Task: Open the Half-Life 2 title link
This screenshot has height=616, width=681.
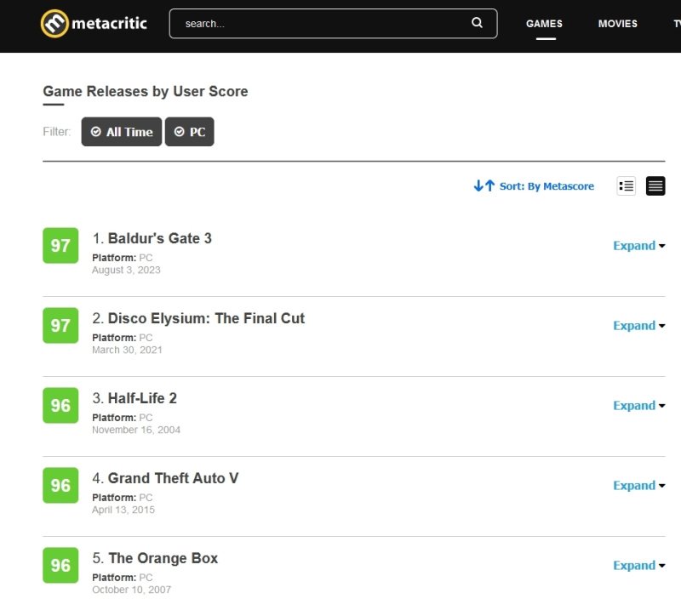Action: (x=142, y=398)
